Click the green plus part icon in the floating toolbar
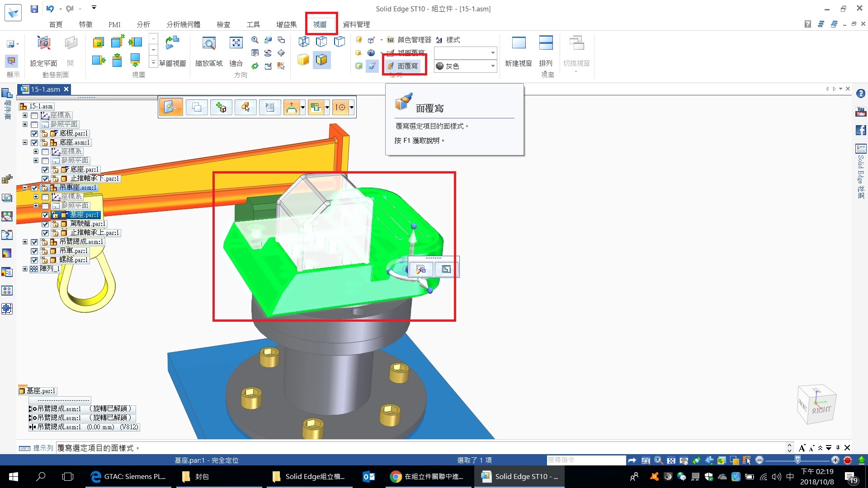Image resolution: width=868 pixels, height=488 pixels. pyautogui.click(x=221, y=107)
